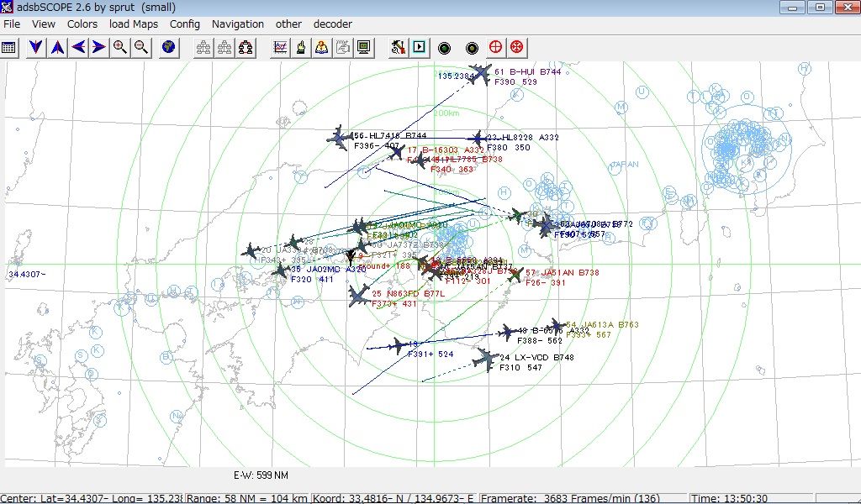Screen dimensions: 861x504
Task: Click the screen capture monitor icon
Action: (363, 48)
